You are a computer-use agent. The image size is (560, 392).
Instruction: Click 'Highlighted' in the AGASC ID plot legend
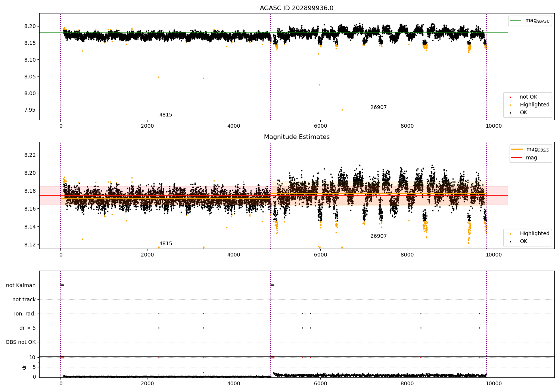pyautogui.click(x=535, y=105)
